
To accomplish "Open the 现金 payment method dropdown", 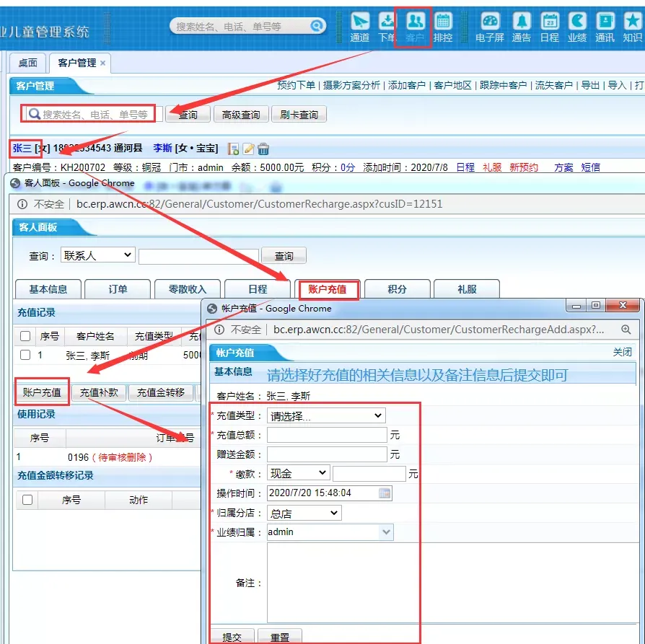I will coord(298,473).
